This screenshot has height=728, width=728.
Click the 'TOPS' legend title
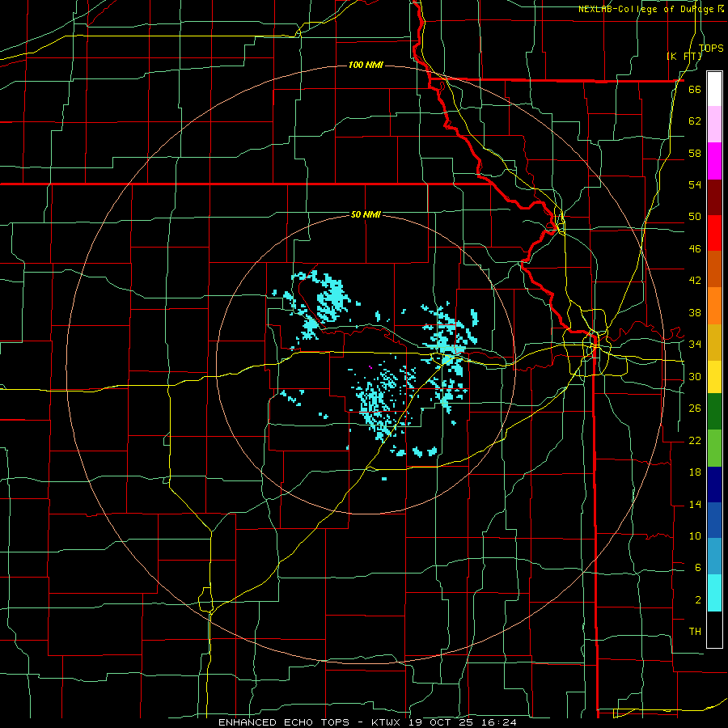coord(711,48)
